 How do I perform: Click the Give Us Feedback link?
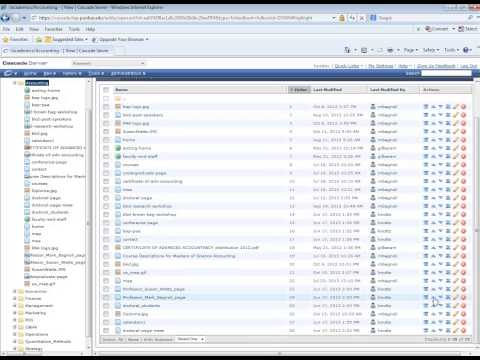436,66
